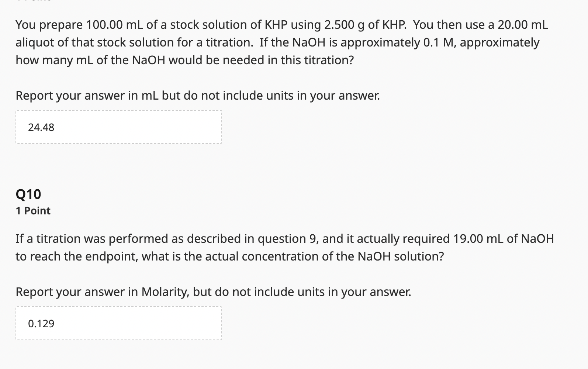This screenshot has height=369, width=588.
Task: Click the empty area right of the 0.129 value
Action: click(148, 324)
